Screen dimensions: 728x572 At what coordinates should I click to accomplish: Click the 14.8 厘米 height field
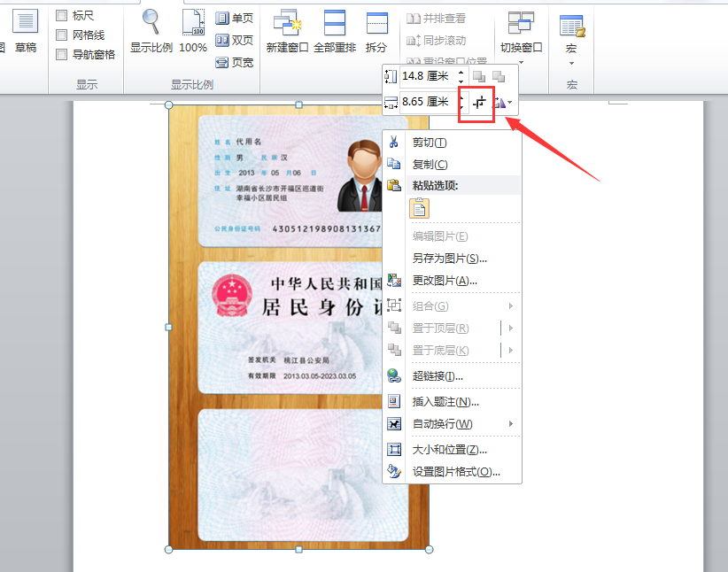click(x=427, y=76)
